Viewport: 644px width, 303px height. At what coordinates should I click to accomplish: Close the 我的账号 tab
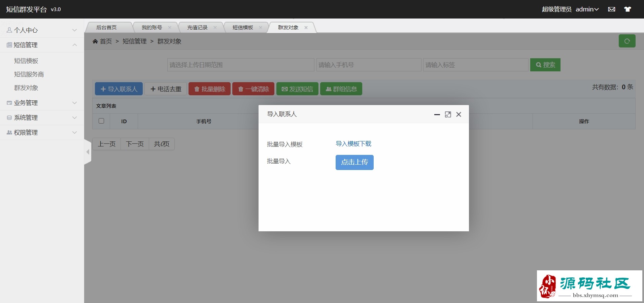point(169,28)
